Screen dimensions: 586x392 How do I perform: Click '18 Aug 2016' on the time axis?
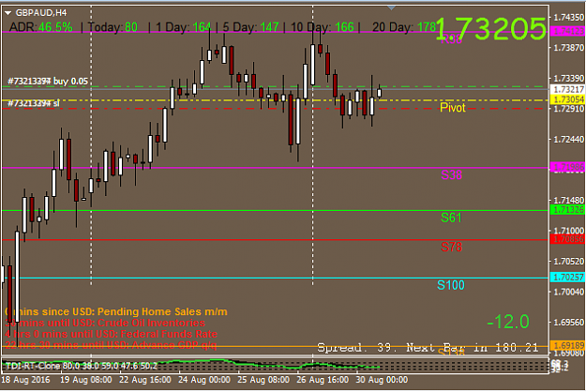click(25, 380)
